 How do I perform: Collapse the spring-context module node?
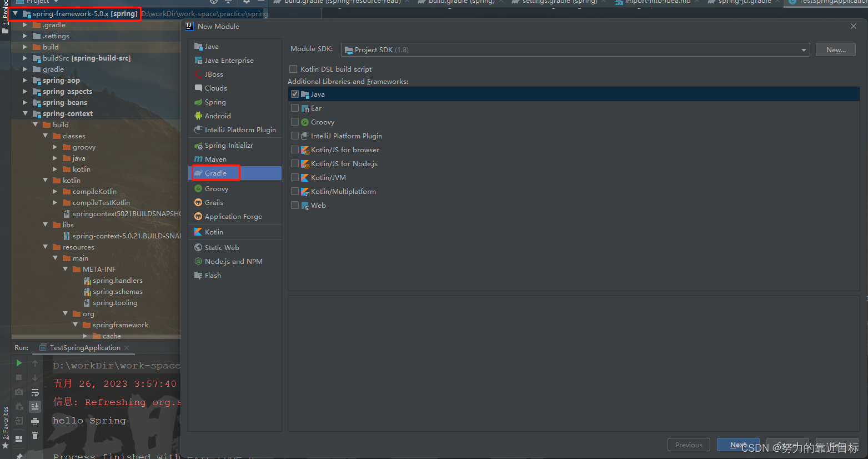[x=25, y=114]
